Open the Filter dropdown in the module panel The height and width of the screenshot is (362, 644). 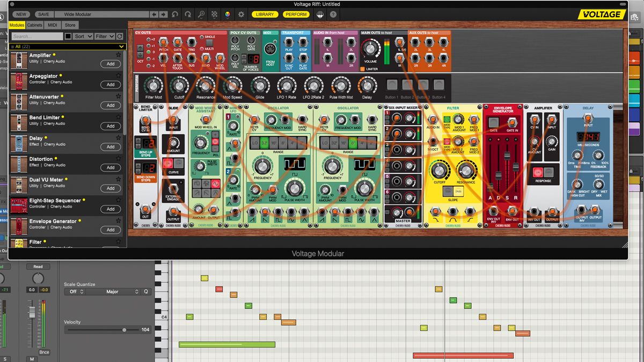pyautogui.click(x=105, y=36)
